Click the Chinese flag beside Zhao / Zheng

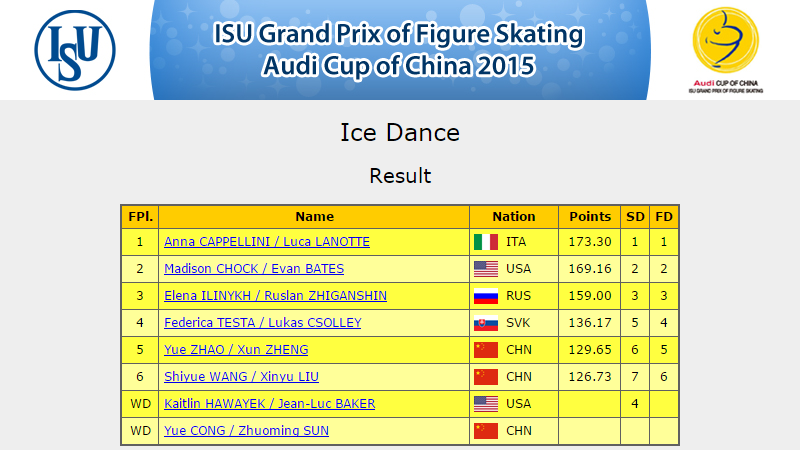[486, 350]
